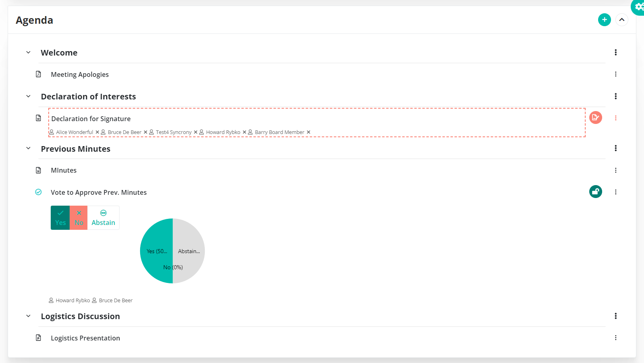Screen dimensions: 644x363
Task: Click Word document icon beside MInutes
Action: 38,170
